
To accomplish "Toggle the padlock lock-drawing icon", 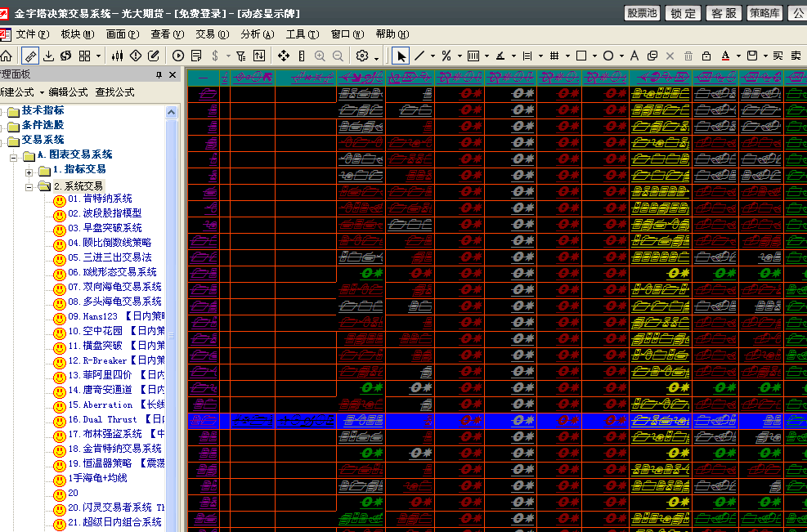I will click(x=706, y=56).
